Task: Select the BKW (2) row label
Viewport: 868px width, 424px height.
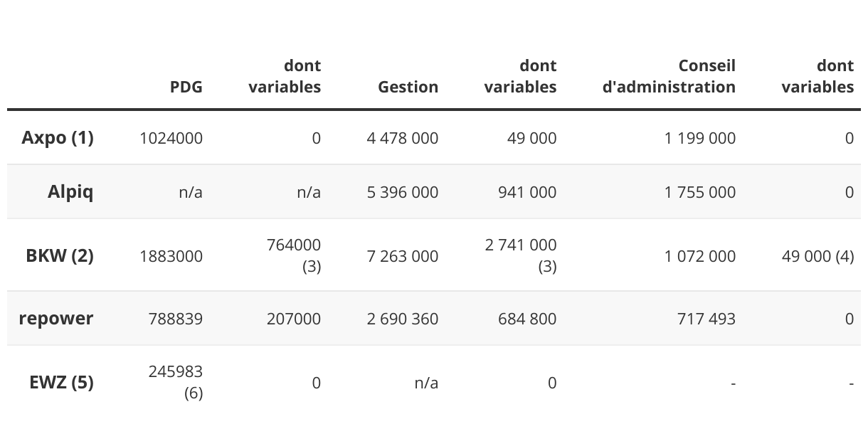Action: pyautogui.click(x=60, y=255)
